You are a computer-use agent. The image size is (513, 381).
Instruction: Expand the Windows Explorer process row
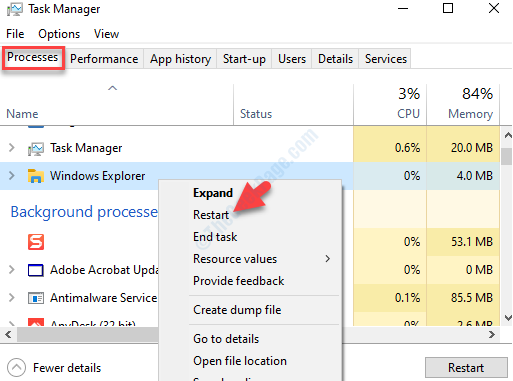point(12,175)
